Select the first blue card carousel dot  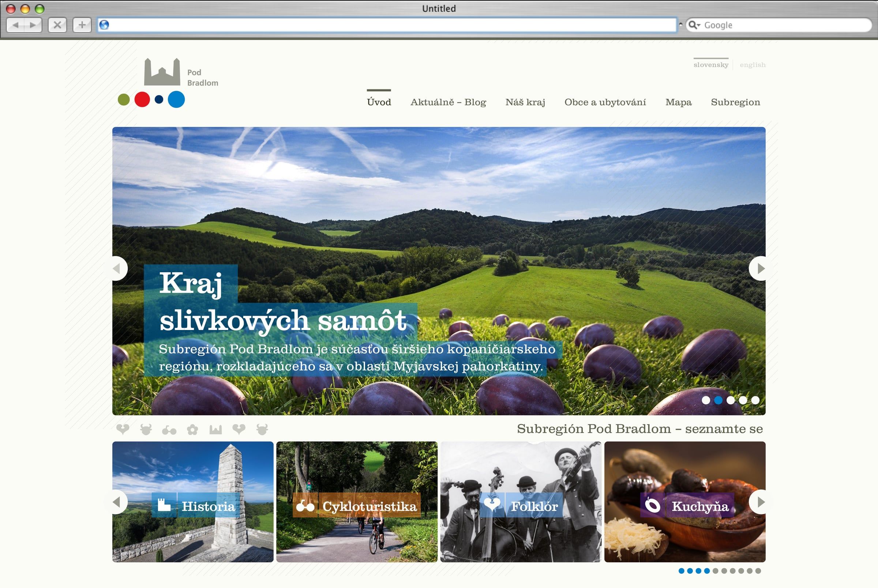pyautogui.click(x=682, y=571)
